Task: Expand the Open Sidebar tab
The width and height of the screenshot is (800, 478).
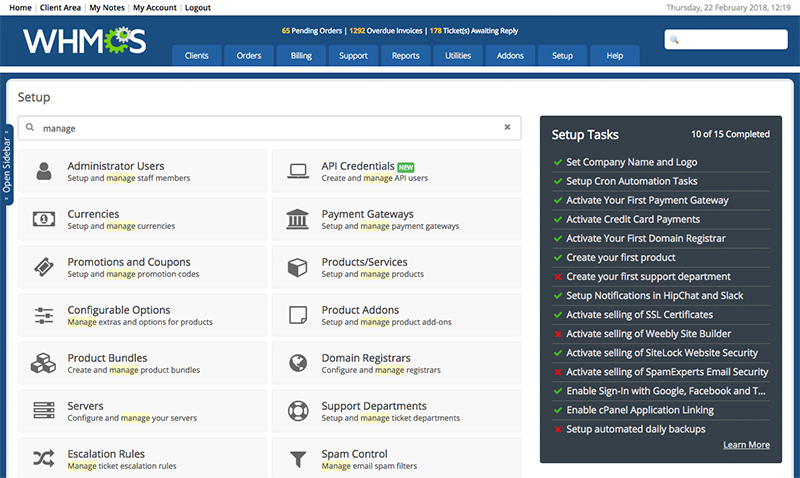Action: (7, 165)
